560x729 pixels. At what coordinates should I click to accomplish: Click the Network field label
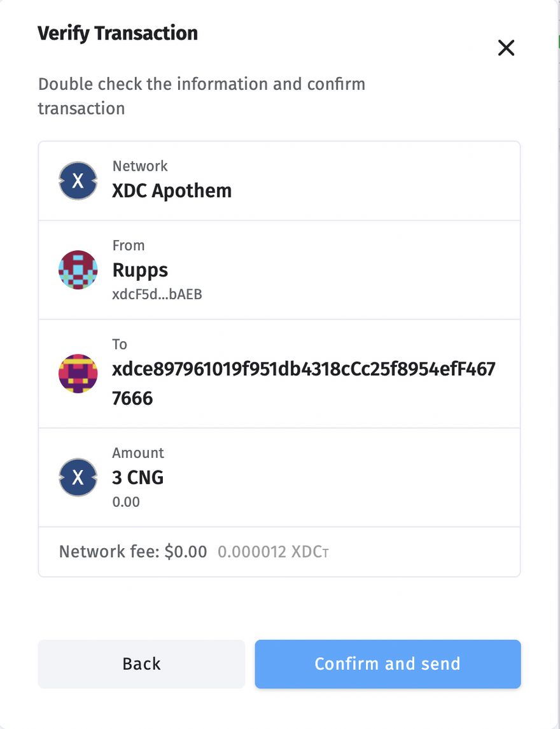(x=140, y=166)
